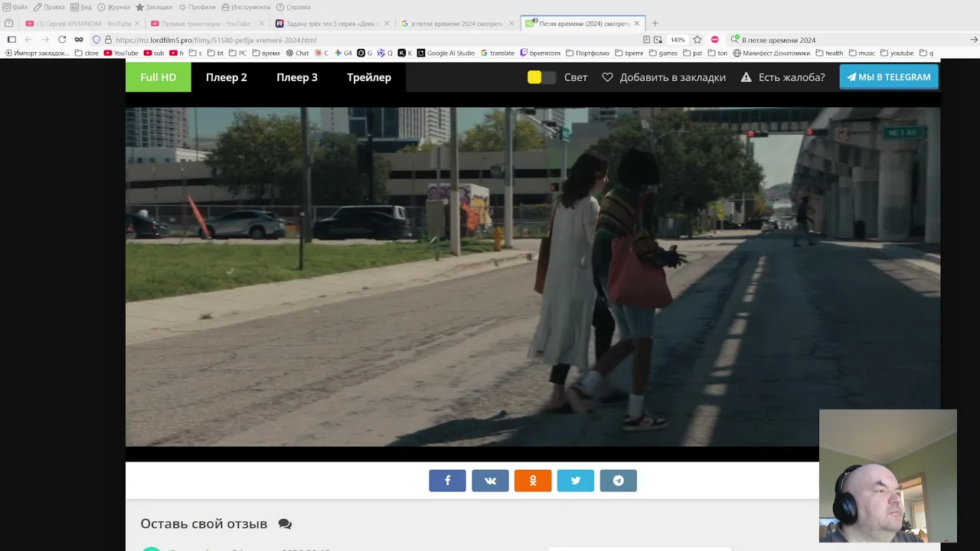Click the comments bubble icon beside Оставь свой отзыв
980x551 pixels.
[x=285, y=524]
